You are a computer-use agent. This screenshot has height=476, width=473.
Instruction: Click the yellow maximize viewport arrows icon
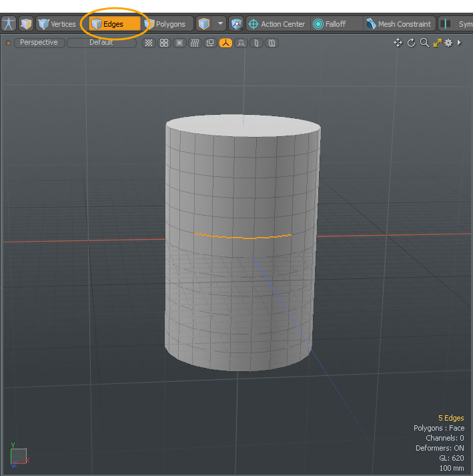pos(437,43)
